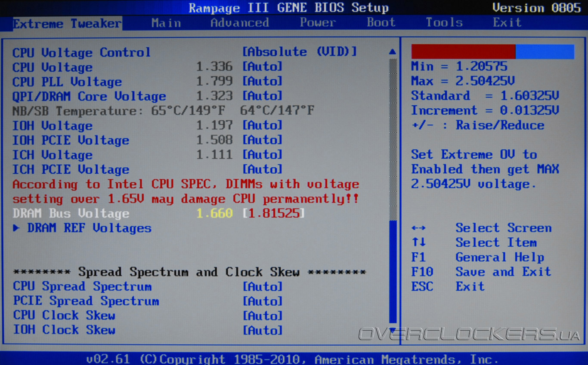Viewport: 588px width, 365px height.
Task: Edit the DRAM Bus Voltage [1.81525] value
Action: click(x=274, y=213)
